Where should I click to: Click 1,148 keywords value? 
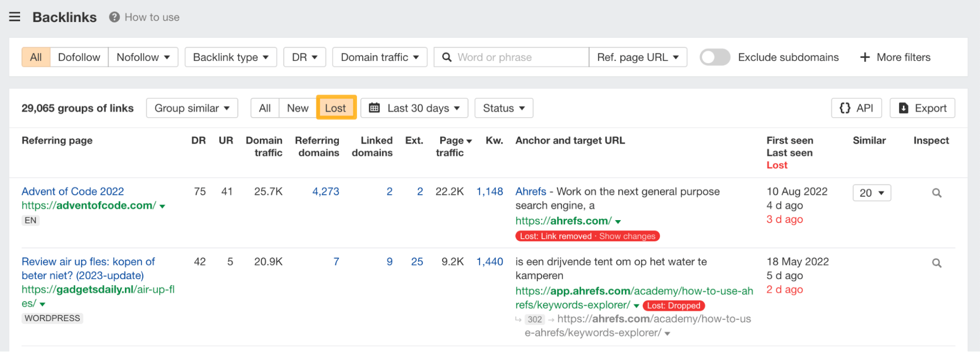click(490, 192)
